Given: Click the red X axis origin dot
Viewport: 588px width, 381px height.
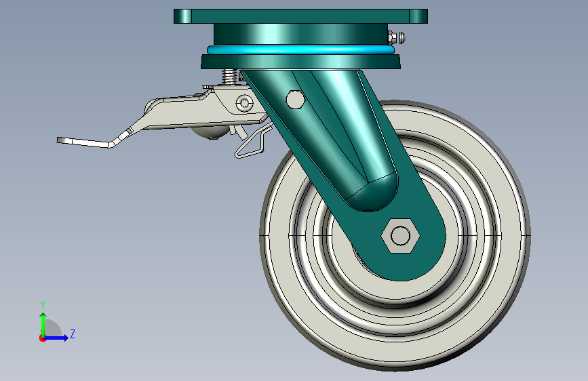Looking at the screenshot, I should (42, 338).
